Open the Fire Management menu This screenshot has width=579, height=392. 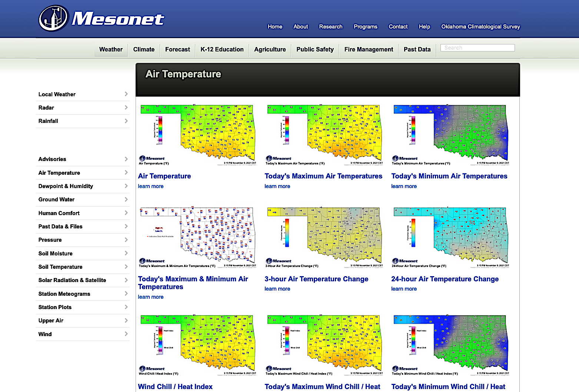pyautogui.click(x=369, y=50)
